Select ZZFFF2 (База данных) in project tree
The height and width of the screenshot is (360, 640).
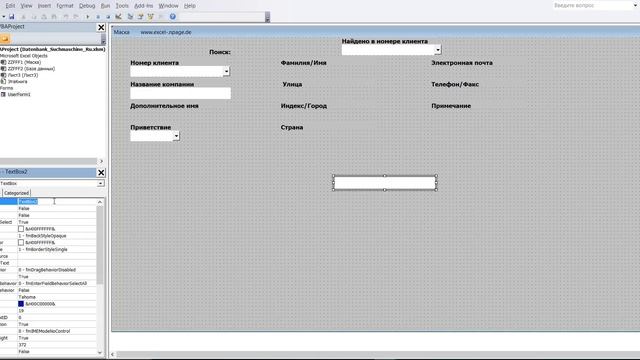point(31,69)
